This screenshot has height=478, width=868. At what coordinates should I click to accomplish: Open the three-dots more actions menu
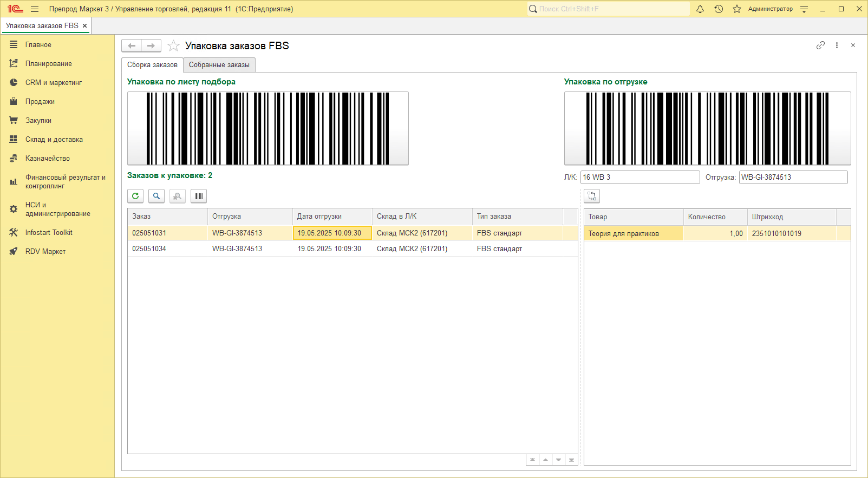[x=837, y=45]
